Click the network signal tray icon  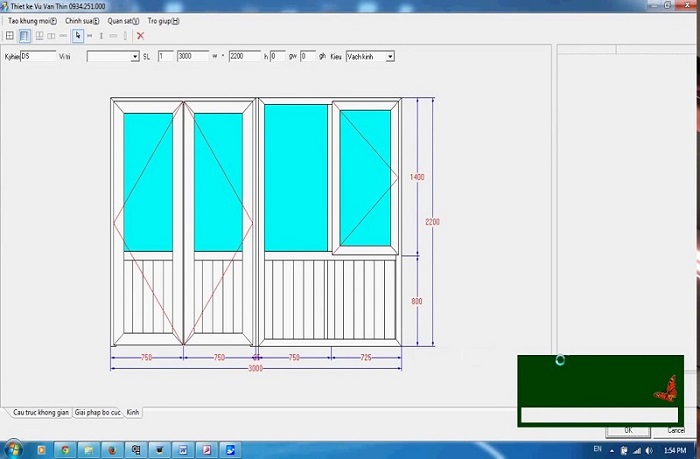point(637,451)
